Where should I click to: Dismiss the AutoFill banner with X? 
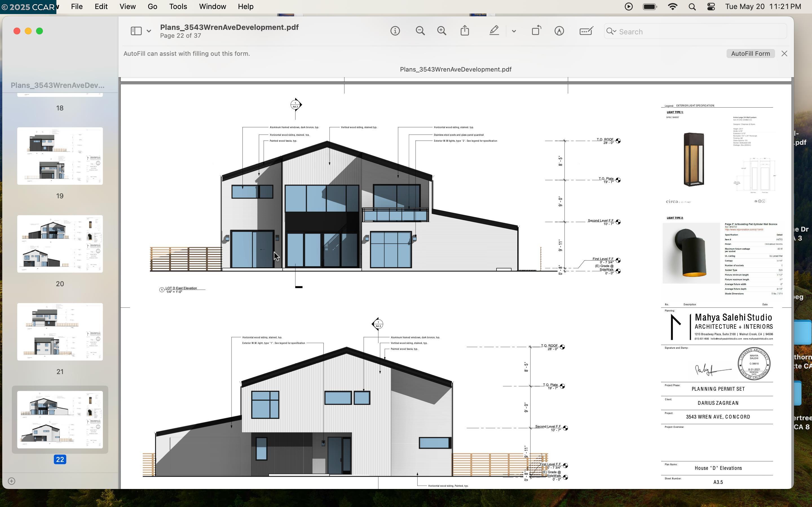pyautogui.click(x=784, y=54)
